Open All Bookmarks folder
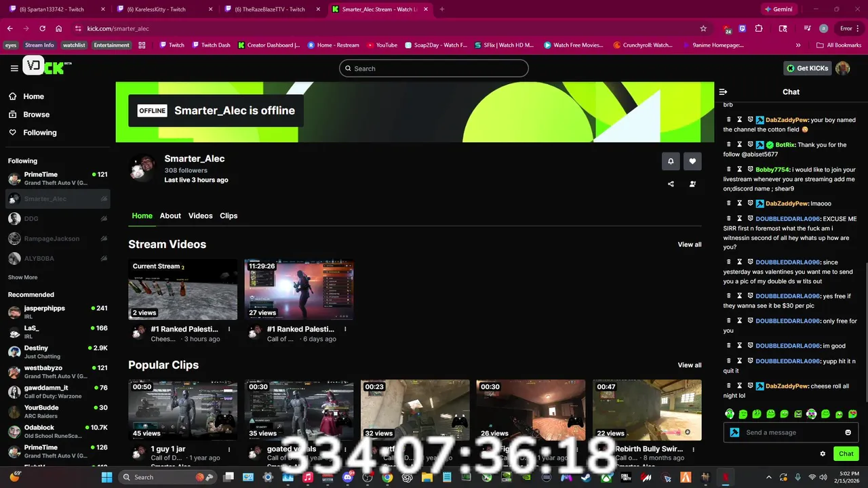Image resolution: width=868 pixels, height=488 pixels. [839, 45]
